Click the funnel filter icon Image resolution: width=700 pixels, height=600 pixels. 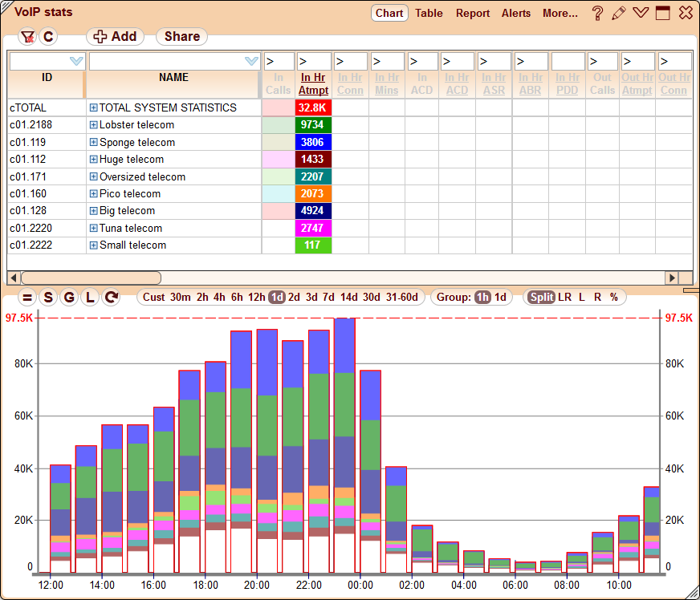(x=28, y=37)
